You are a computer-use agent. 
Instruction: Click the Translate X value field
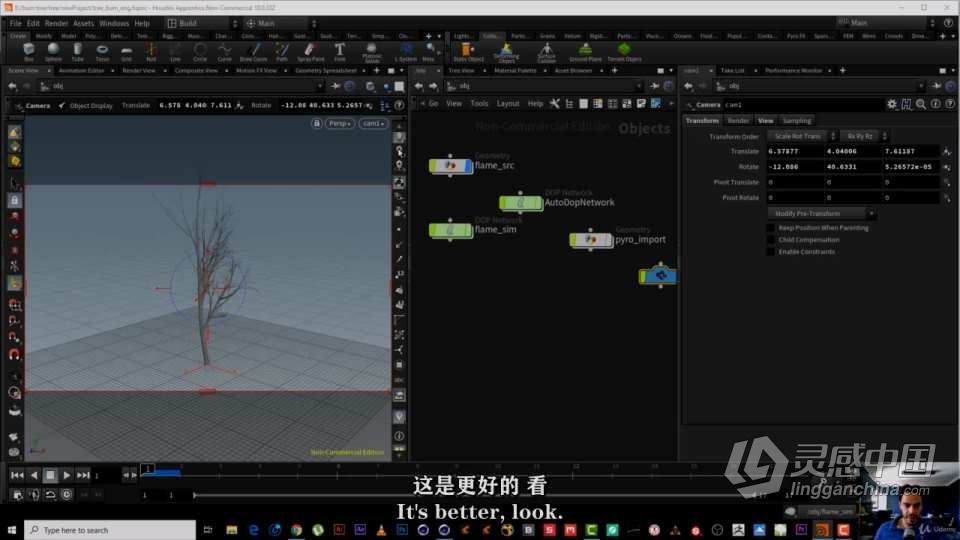click(x=794, y=151)
